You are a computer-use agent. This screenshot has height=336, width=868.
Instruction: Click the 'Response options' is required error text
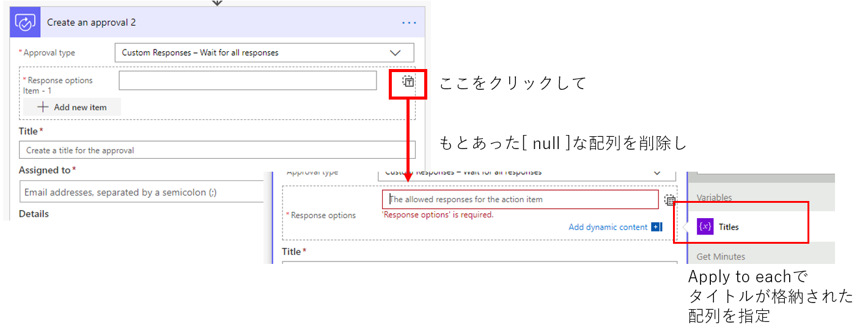pyautogui.click(x=438, y=214)
